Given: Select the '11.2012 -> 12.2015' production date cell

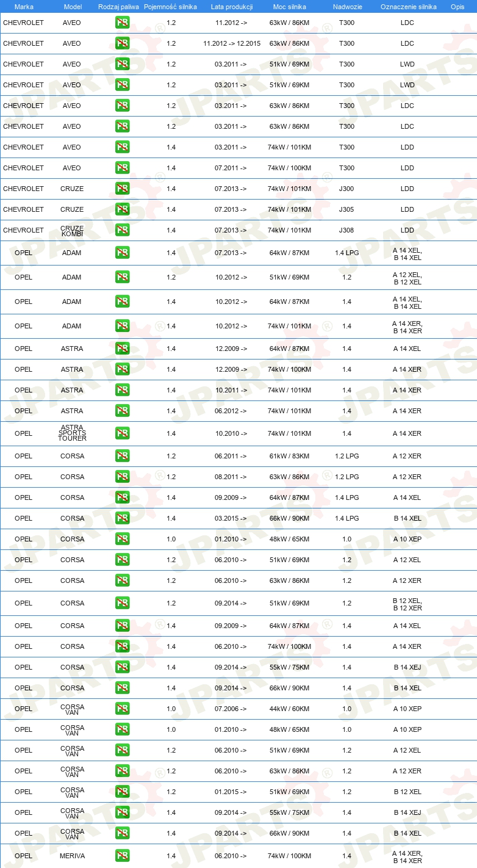Looking at the screenshot, I should coord(232,43).
